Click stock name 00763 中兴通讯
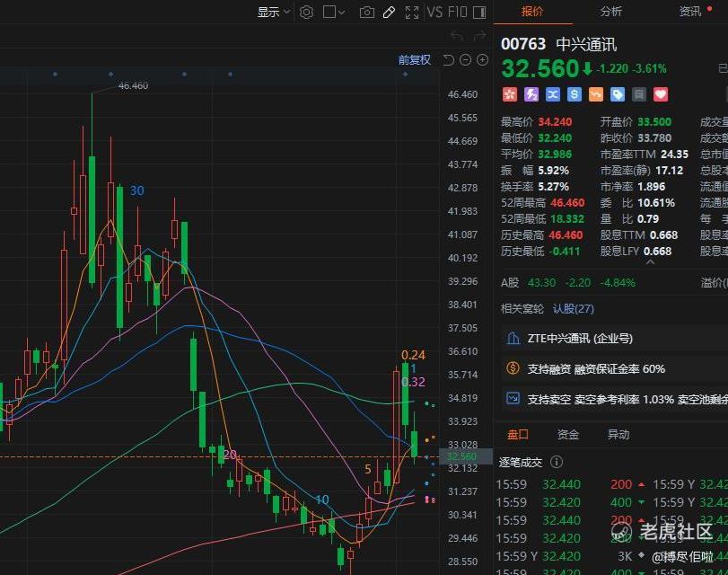Image resolution: width=728 pixels, height=575 pixels. click(x=558, y=44)
